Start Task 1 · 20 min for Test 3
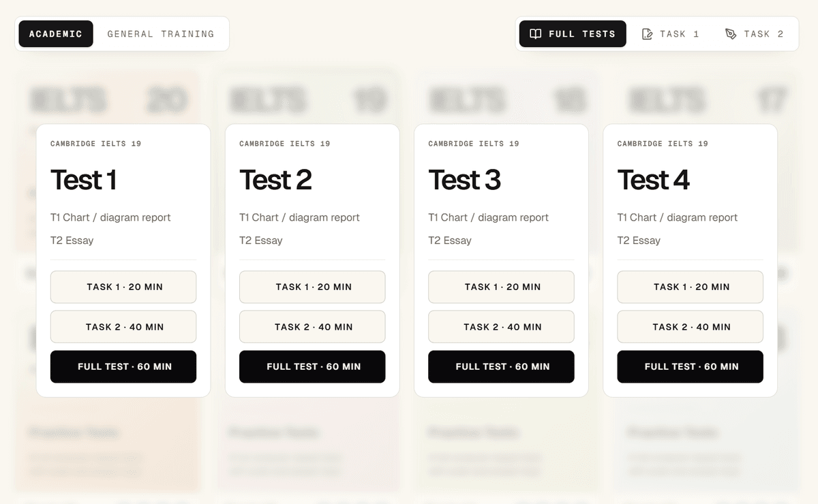Image resolution: width=818 pixels, height=504 pixels. pos(501,287)
